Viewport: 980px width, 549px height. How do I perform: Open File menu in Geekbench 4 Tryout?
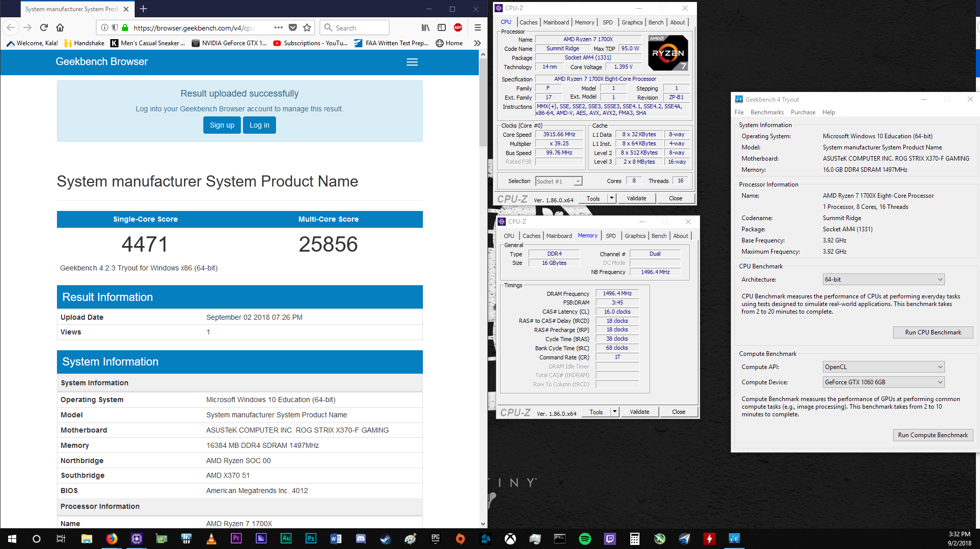pos(739,112)
